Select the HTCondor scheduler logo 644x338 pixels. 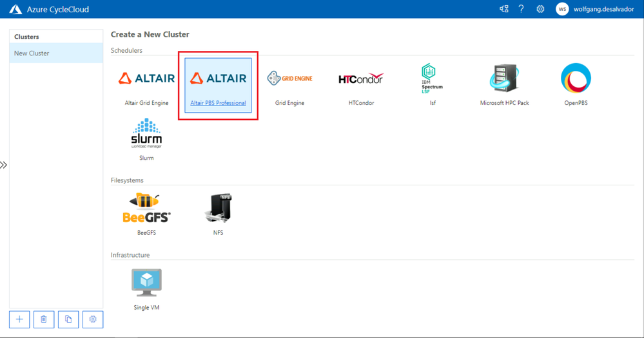click(361, 79)
